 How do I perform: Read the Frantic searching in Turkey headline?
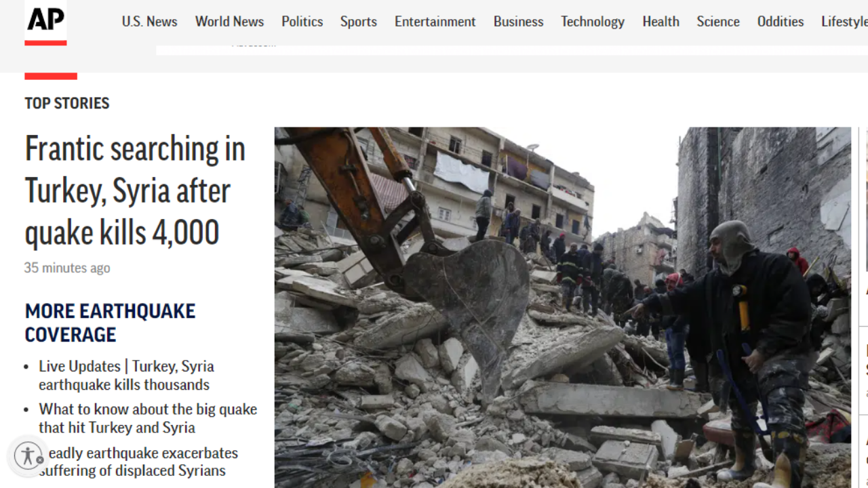(x=135, y=190)
